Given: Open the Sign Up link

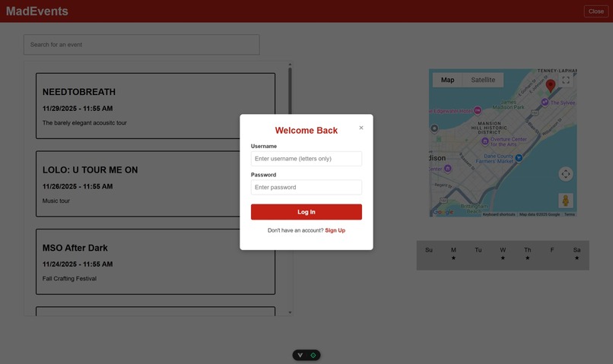Looking at the screenshot, I should tap(335, 230).
